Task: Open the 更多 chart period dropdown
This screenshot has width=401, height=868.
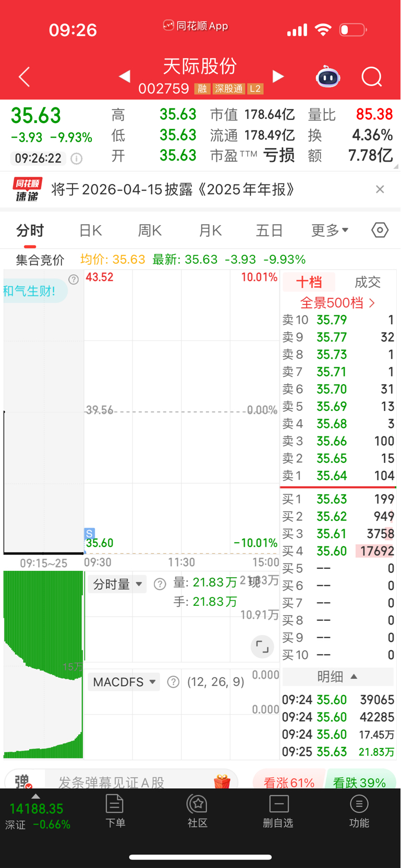Action: 330,230
